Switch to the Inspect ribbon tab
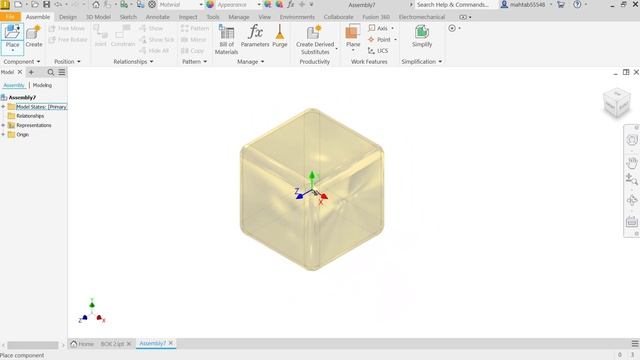Screen dimensions: 640x360 188,17
